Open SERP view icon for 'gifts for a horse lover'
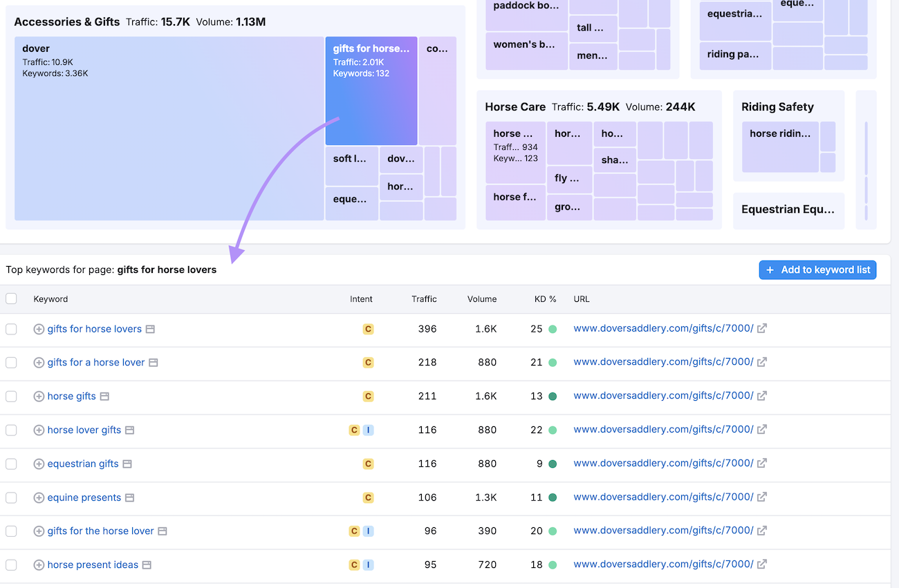The height and width of the screenshot is (588, 899). tap(154, 362)
